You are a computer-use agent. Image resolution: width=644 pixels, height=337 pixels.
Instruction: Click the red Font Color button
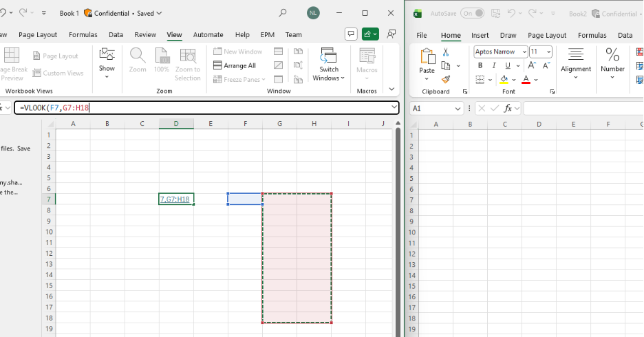[526, 79]
